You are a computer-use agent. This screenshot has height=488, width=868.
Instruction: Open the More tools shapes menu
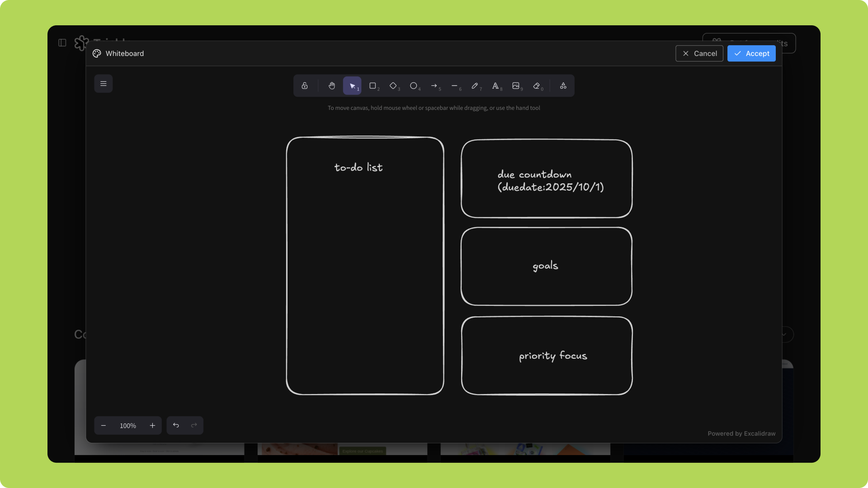(x=563, y=86)
